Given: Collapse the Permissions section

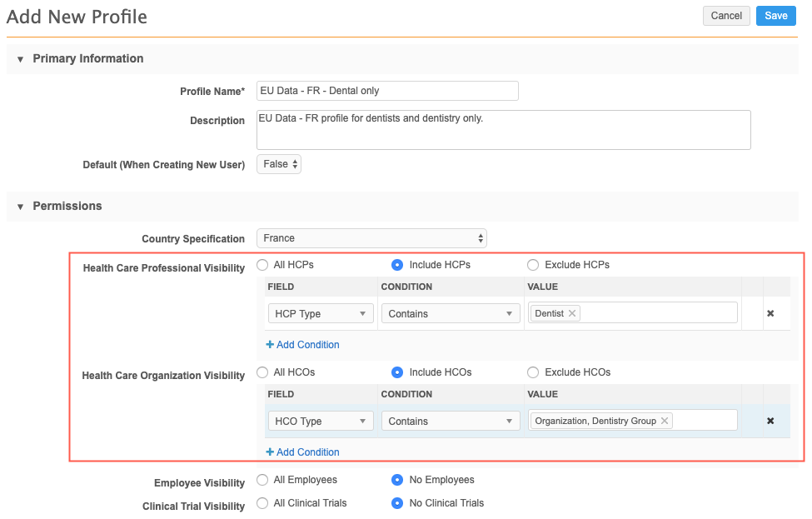Looking at the screenshot, I should (x=21, y=207).
